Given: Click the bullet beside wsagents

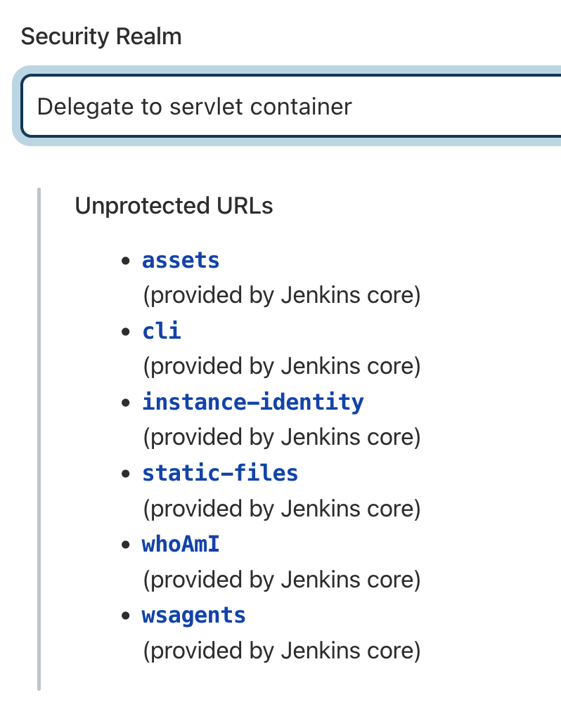Looking at the screenshot, I should point(127,616).
